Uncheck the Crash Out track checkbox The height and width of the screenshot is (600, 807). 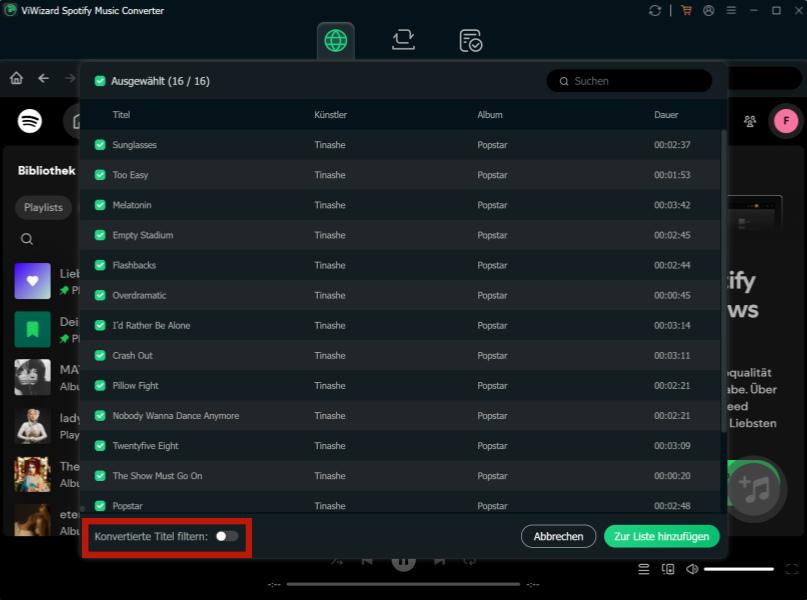click(x=100, y=356)
